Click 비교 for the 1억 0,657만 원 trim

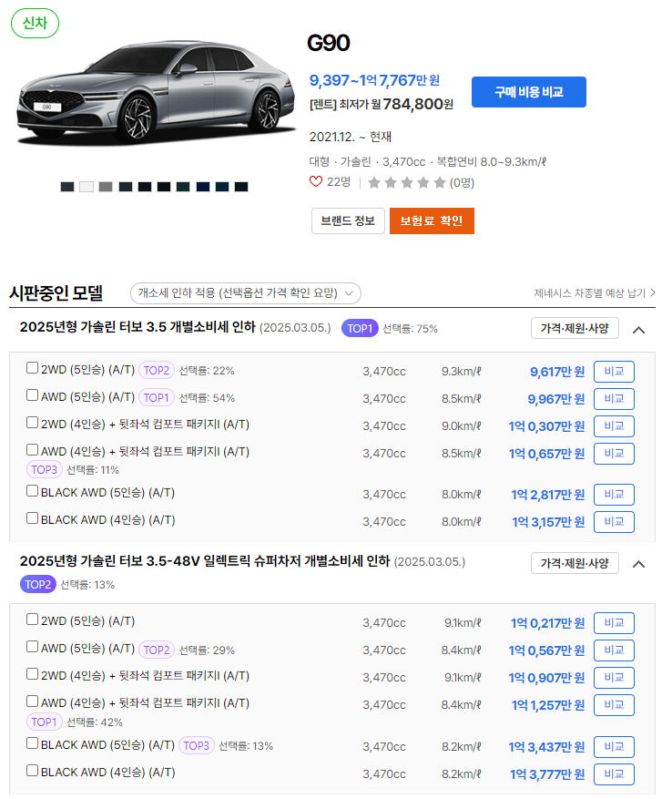click(614, 454)
